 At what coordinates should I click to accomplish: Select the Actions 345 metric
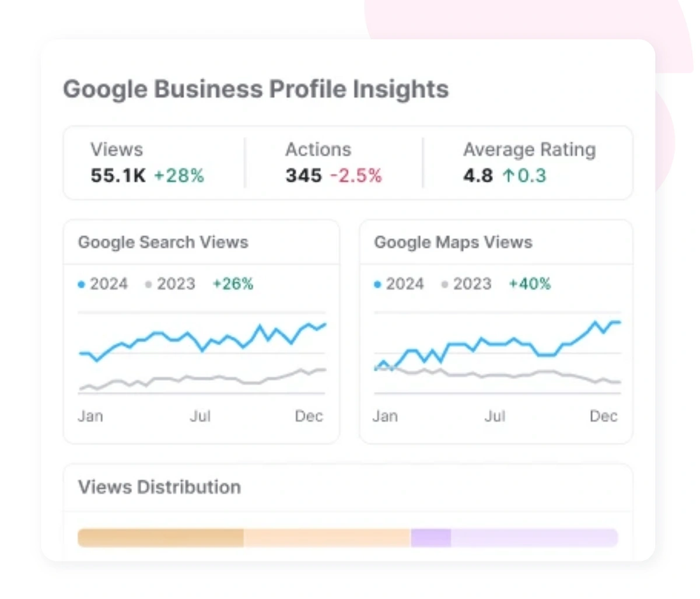tap(303, 176)
